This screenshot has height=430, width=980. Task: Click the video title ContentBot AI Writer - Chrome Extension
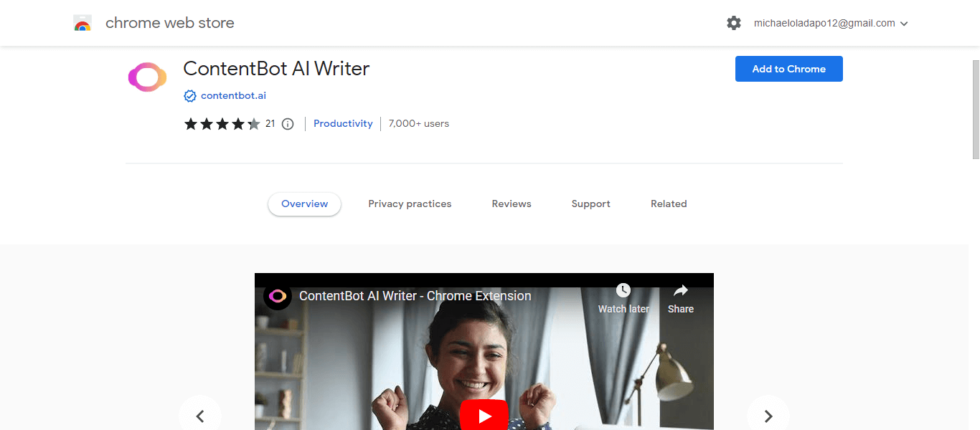[415, 296]
